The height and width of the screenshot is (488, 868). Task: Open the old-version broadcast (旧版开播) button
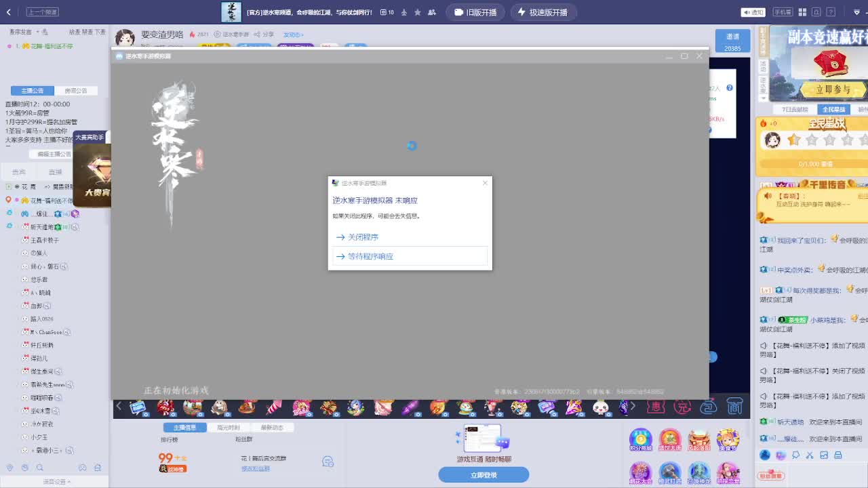pyautogui.click(x=475, y=12)
